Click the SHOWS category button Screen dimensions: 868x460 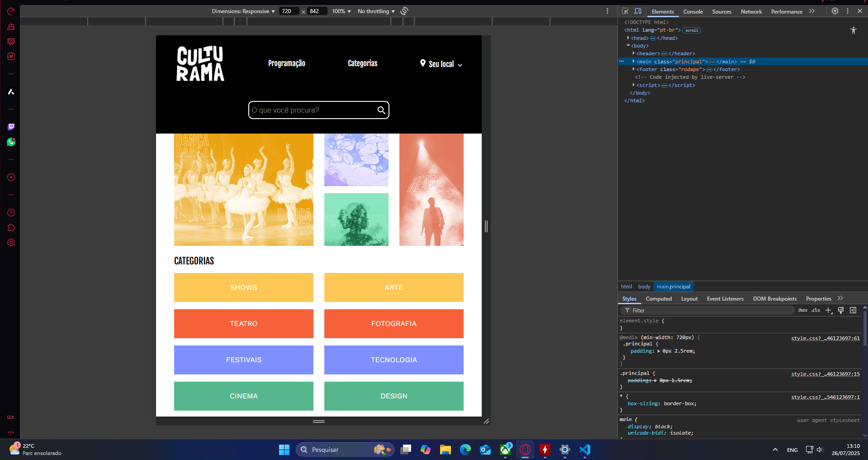coord(244,287)
